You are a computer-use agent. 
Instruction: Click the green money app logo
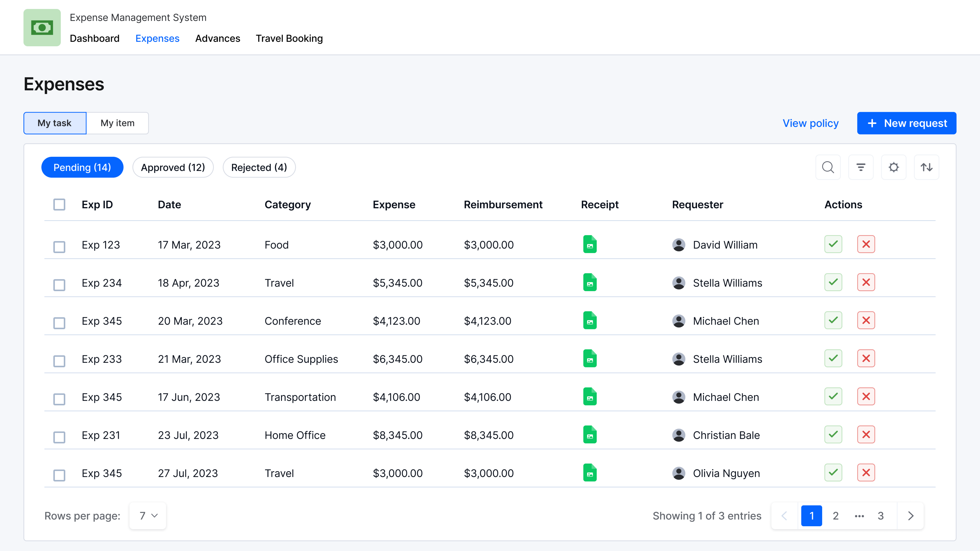(x=42, y=27)
